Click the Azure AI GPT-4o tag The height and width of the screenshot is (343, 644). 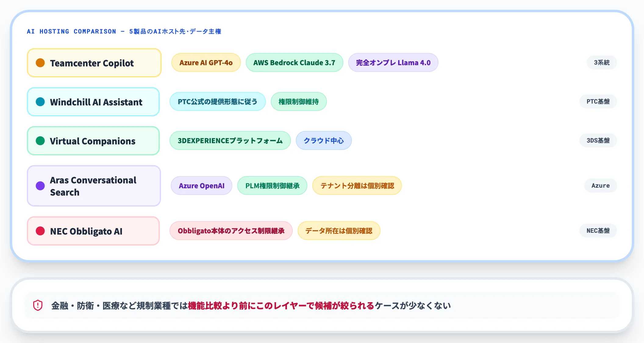206,63
